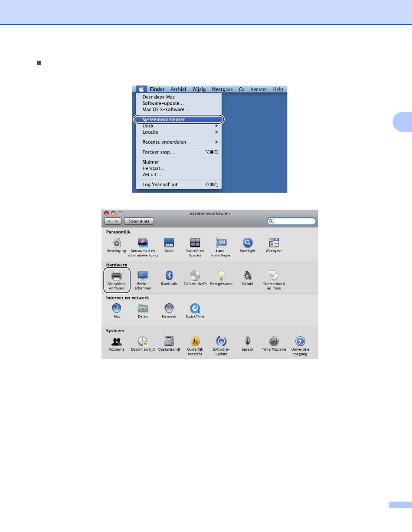This screenshot has height=532, width=412.
Task: Choose Forceer stop… menu item
Action: (178, 152)
